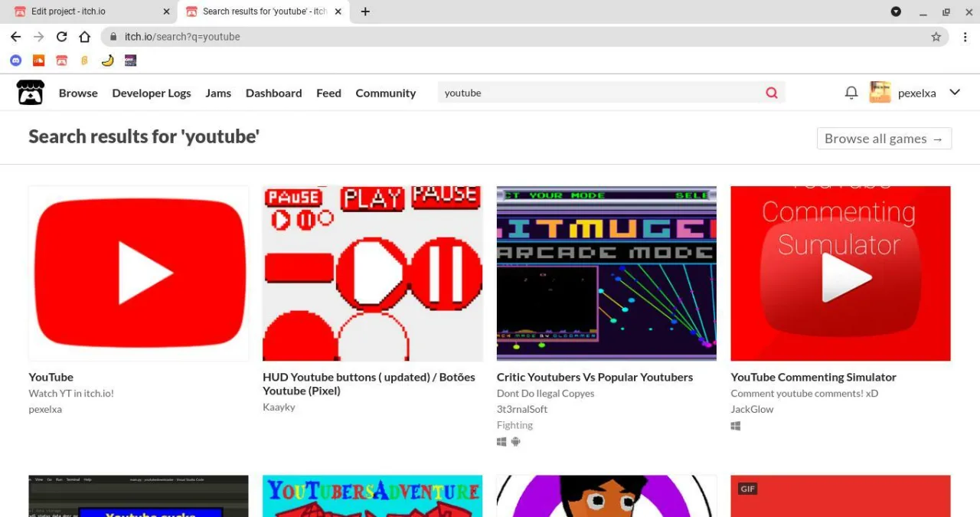Visit author 3t3rnalSoft
980x517 pixels.
click(522, 409)
